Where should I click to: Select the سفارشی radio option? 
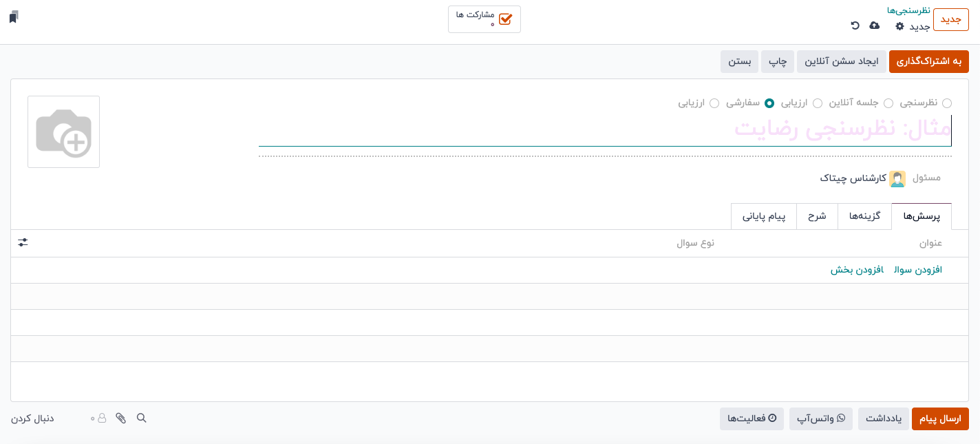tap(769, 103)
